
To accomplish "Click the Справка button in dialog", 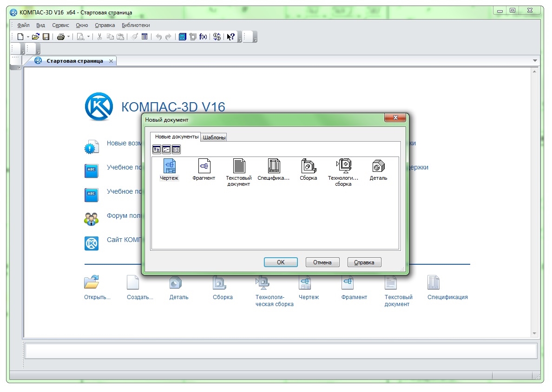I will coord(364,262).
